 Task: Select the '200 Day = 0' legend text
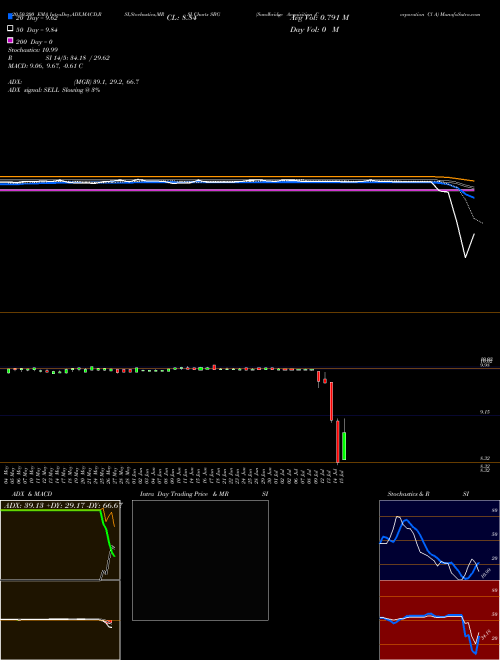click(x=35, y=42)
